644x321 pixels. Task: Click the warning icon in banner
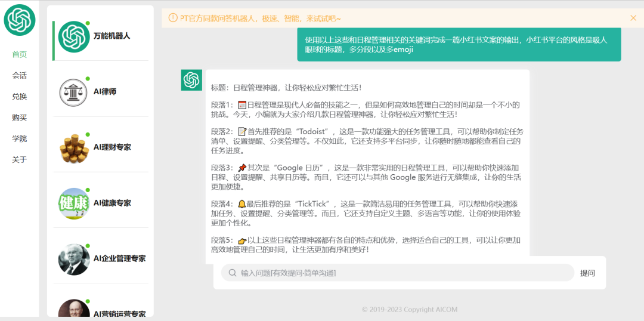tap(173, 18)
